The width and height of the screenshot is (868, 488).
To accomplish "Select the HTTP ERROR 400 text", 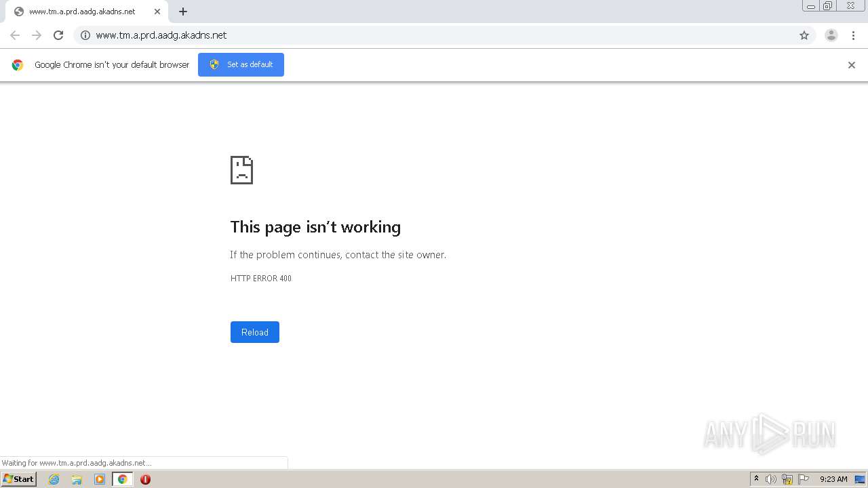I will click(261, 279).
